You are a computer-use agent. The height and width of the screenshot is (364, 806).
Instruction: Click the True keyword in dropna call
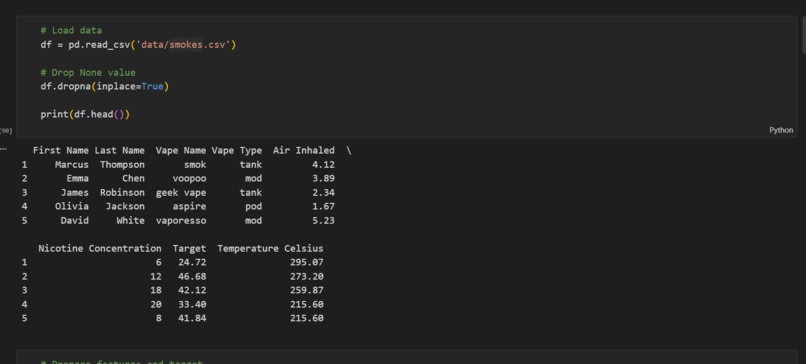[152, 86]
